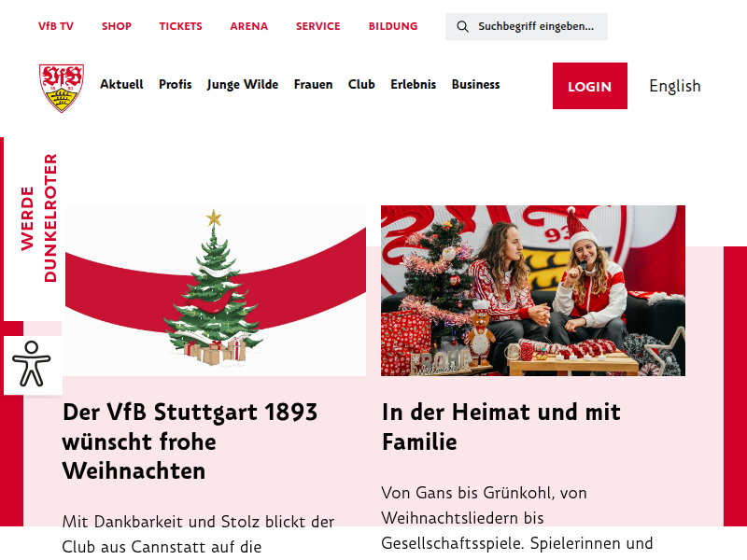The width and height of the screenshot is (747, 560).
Task: Click the red LOGIN button
Action: pos(590,86)
